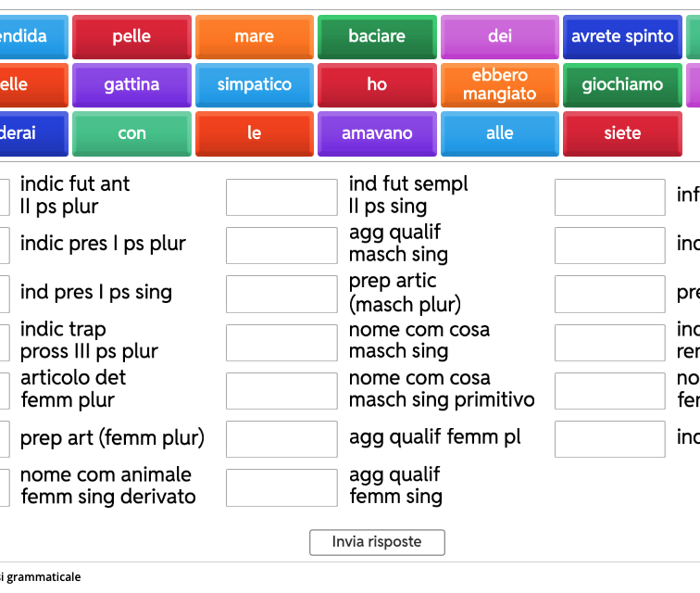Image resolution: width=700 pixels, height=593 pixels.
Task: Choose the blue 'simpatico' tile
Action: click(x=254, y=85)
